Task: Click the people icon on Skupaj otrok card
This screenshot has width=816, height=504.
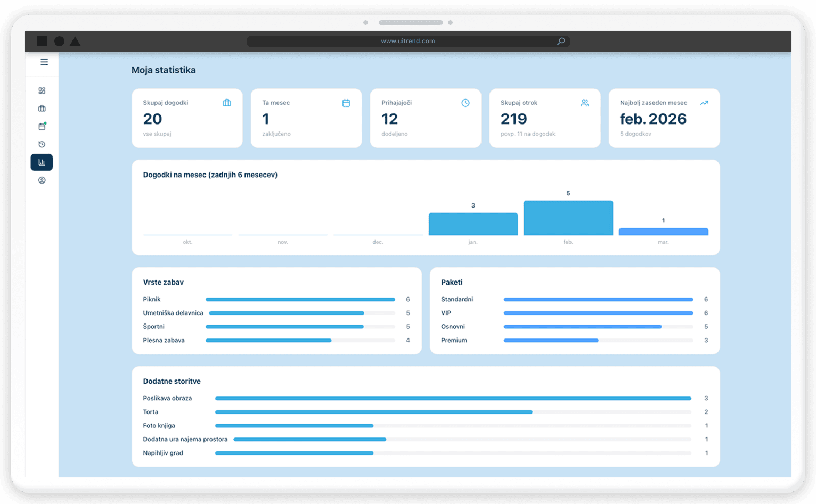Action: [x=584, y=103]
